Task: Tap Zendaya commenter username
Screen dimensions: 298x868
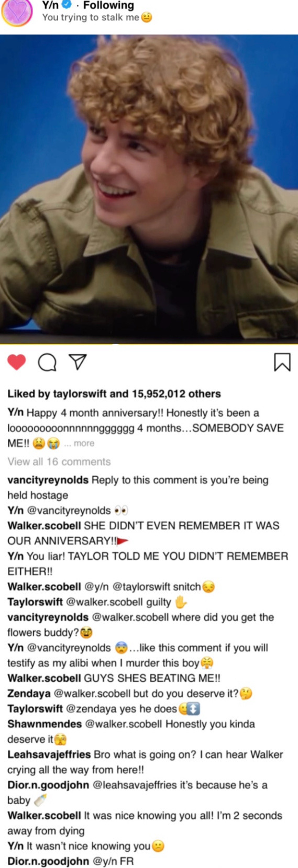Action: 29,693
